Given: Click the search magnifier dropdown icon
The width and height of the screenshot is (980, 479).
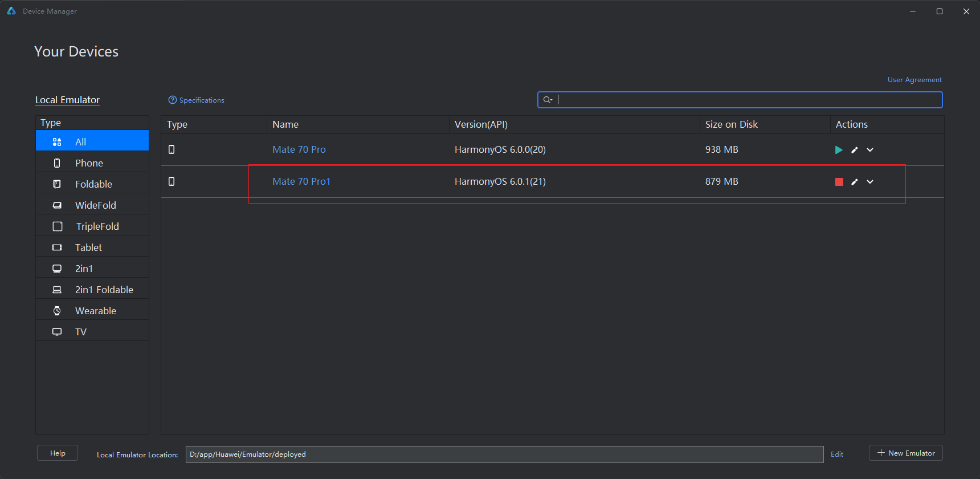Looking at the screenshot, I should point(548,100).
